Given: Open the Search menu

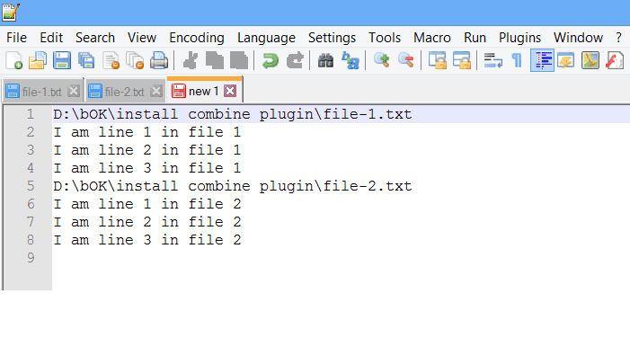Looking at the screenshot, I should pyautogui.click(x=95, y=38).
